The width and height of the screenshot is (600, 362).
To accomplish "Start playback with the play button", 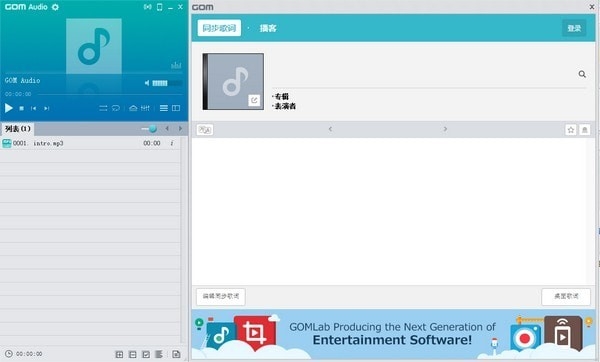I will [x=8, y=108].
